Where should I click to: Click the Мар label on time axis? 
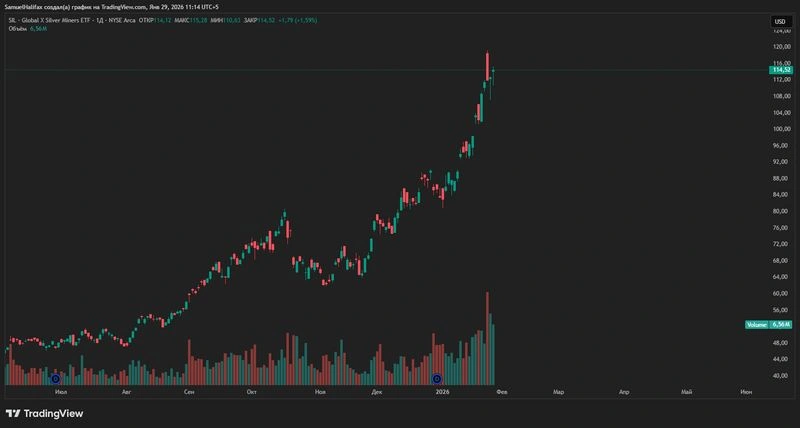coord(559,392)
